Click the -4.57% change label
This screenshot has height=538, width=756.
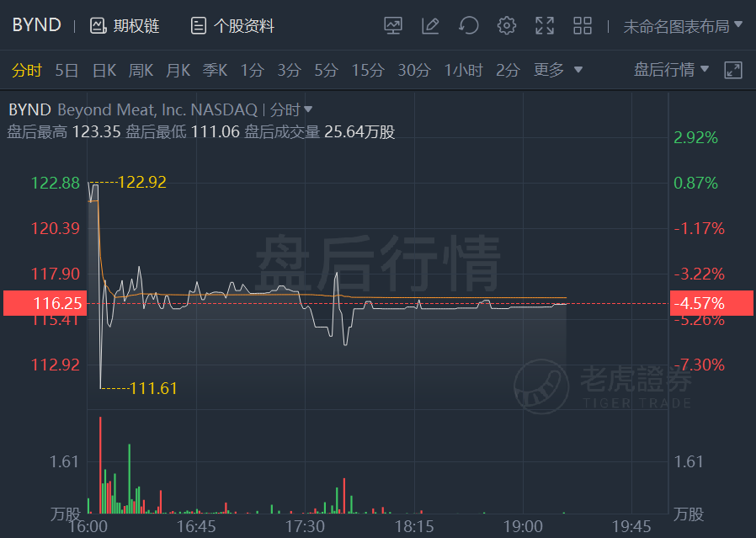(711, 303)
